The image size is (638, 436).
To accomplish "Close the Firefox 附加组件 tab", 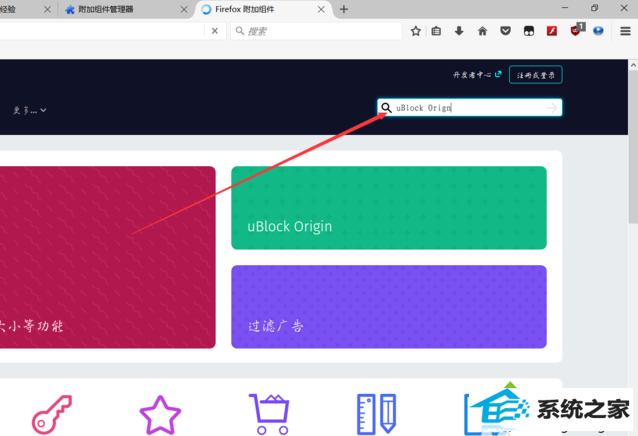I will click(321, 9).
